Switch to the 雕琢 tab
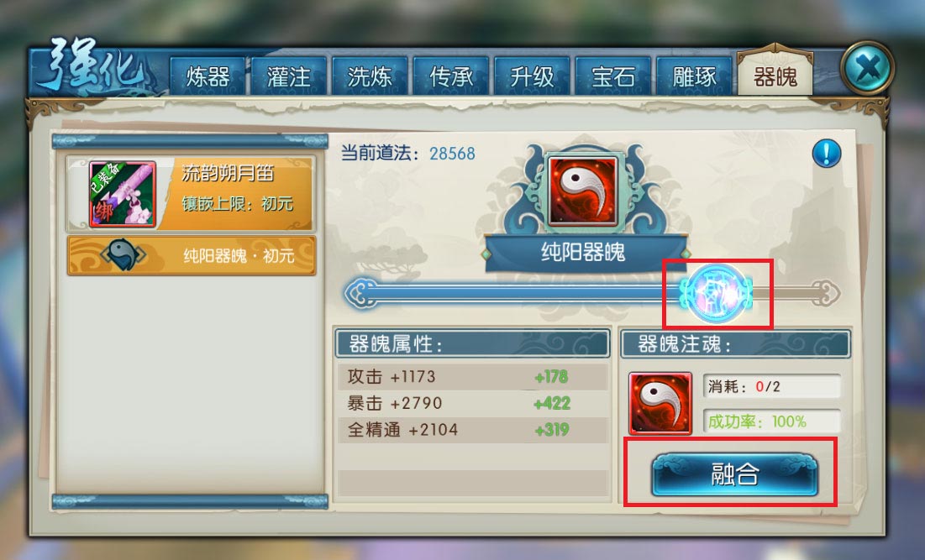925x560 pixels. coord(694,76)
